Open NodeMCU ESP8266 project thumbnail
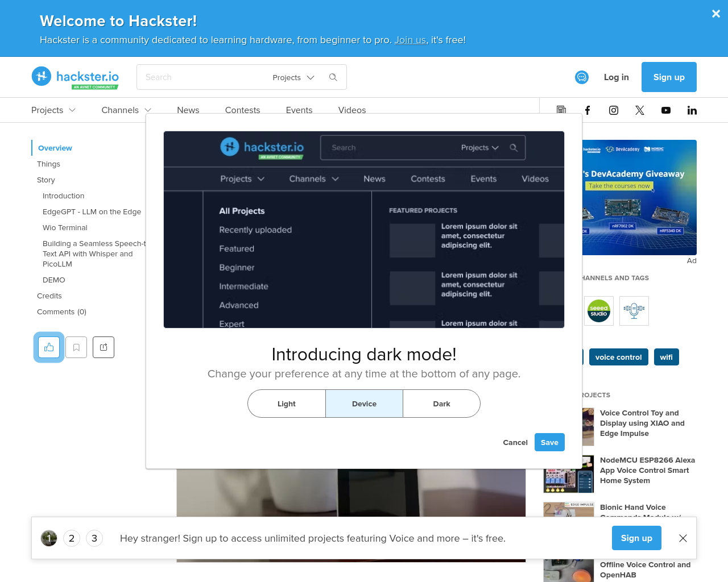This screenshot has height=582, width=728. coord(569,474)
